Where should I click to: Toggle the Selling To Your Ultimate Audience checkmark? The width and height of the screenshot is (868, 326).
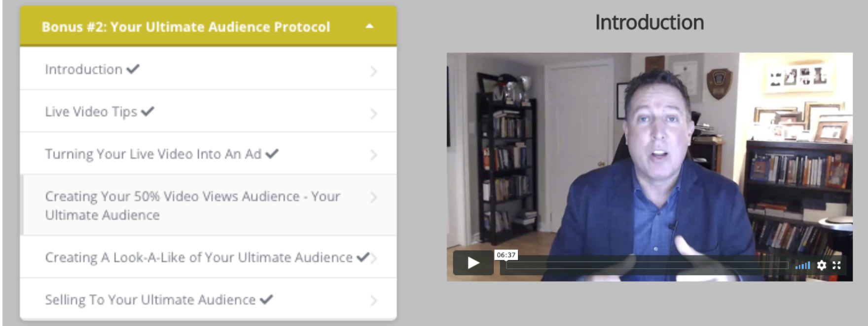pyautogui.click(x=266, y=299)
